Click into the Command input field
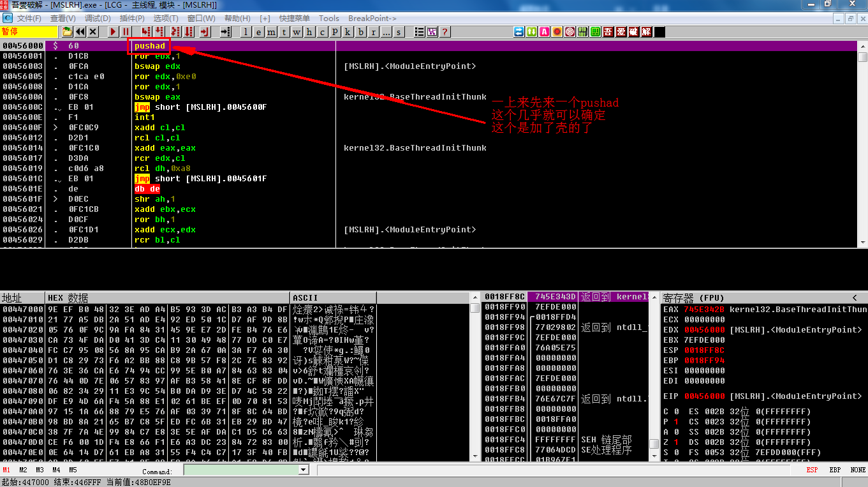 point(241,470)
